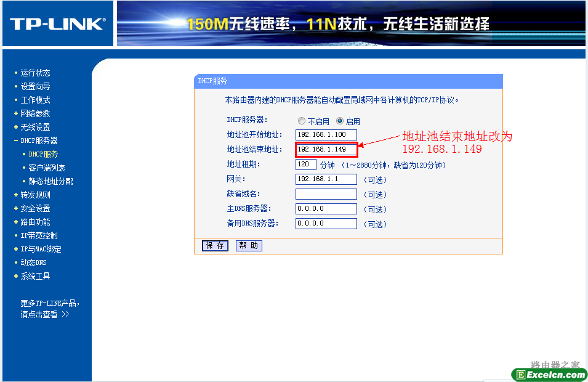Expand IP与MAC绑定 menu
The width and height of the screenshot is (588, 382).
click(41, 249)
